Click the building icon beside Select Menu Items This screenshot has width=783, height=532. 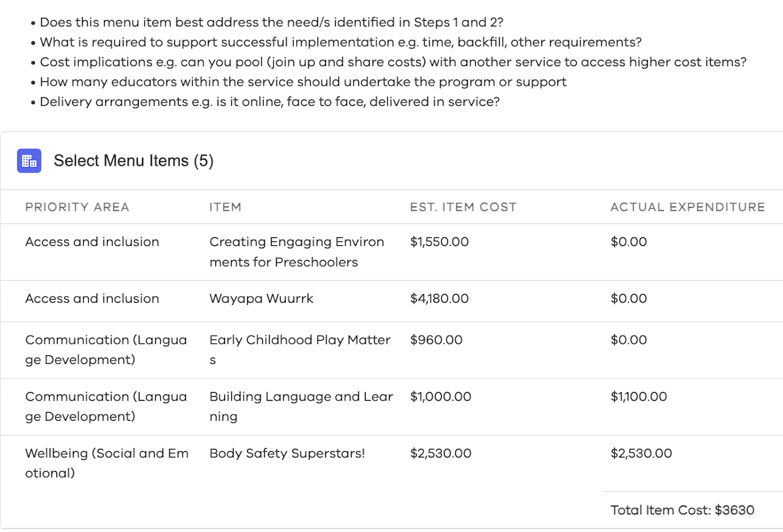tap(29, 161)
